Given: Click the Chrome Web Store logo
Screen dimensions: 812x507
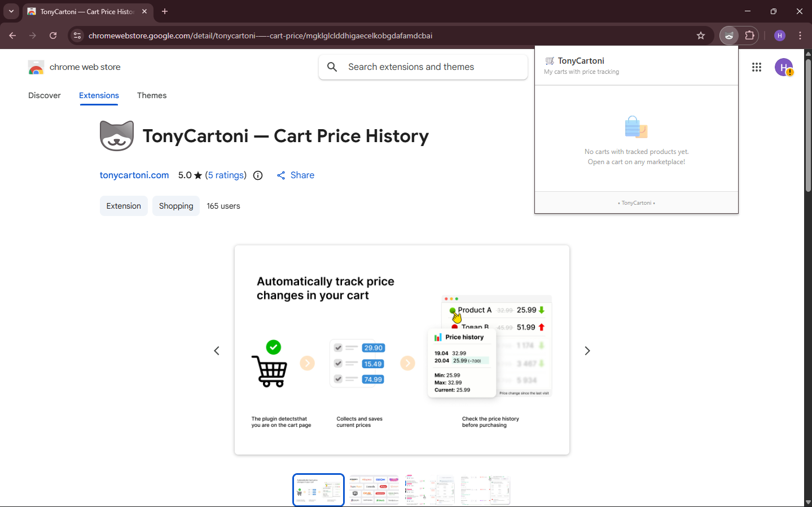Looking at the screenshot, I should [36, 67].
